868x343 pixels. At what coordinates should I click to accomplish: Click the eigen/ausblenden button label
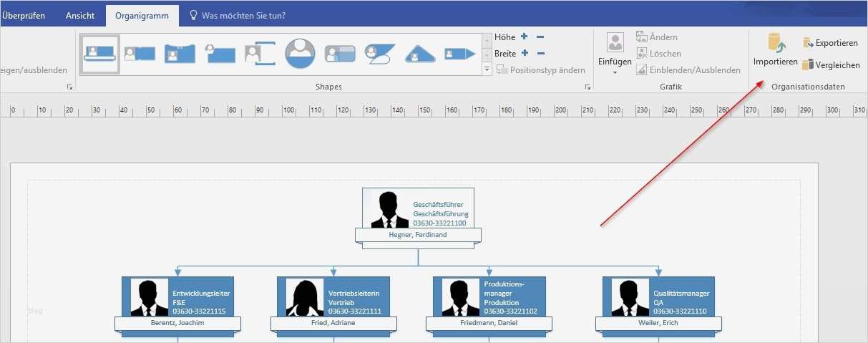click(34, 70)
